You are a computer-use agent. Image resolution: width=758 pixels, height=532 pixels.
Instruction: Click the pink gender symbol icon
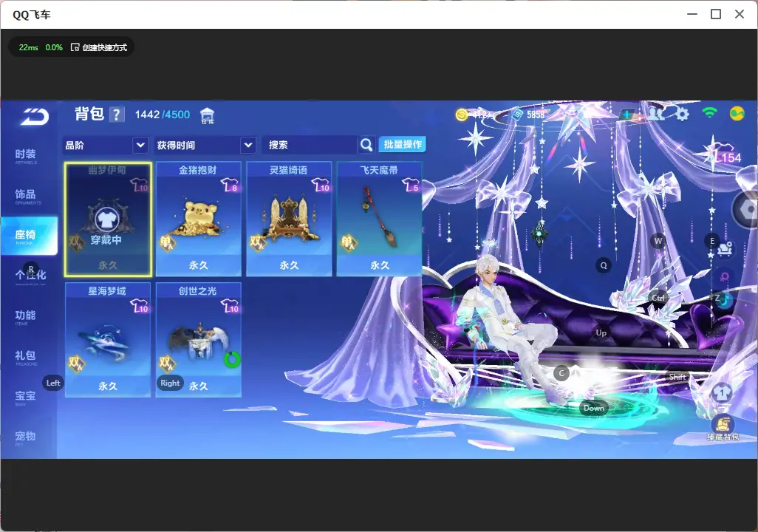click(724, 277)
